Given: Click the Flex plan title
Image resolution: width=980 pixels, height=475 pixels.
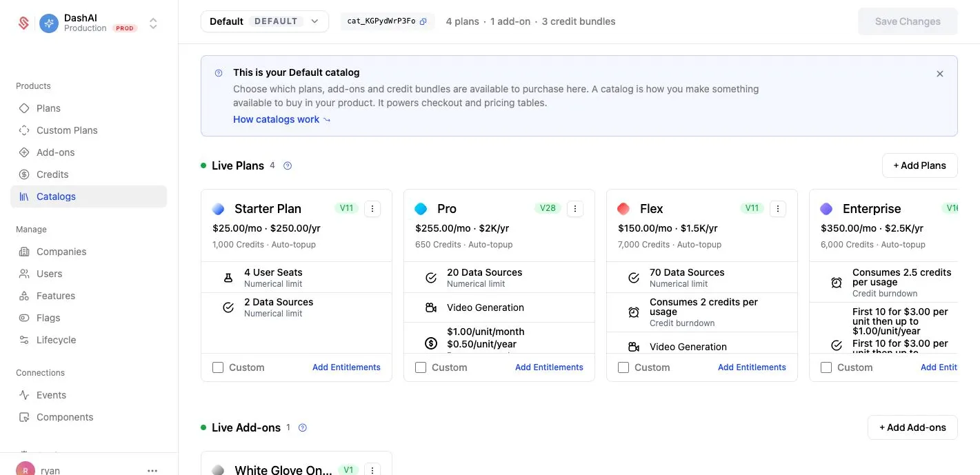Looking at the screenshot, I should point(651,209).
